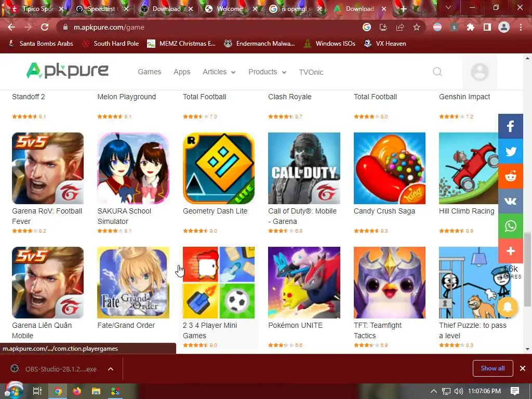Screen dimensions: 532x399
Task: Open Chrome three-dot menu
Action: click(521, 27)
